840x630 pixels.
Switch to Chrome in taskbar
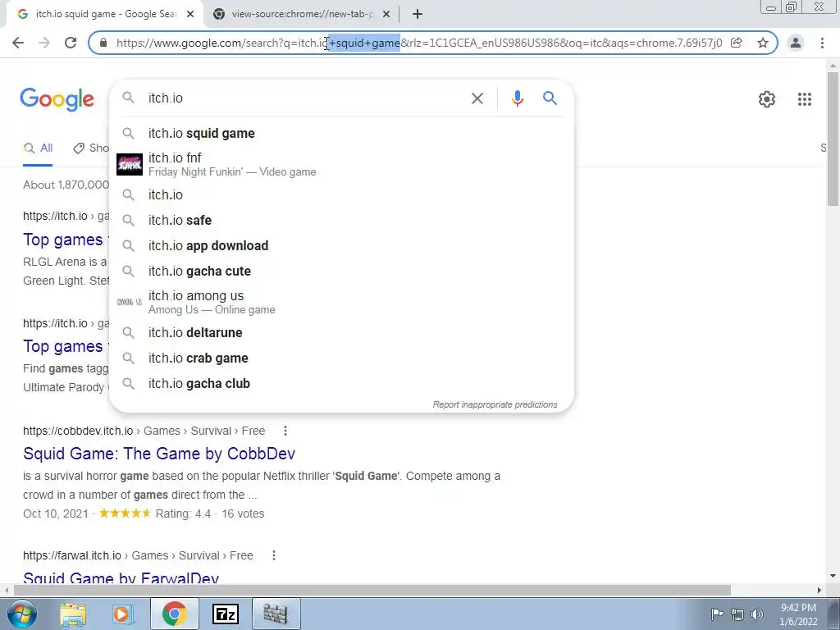pos(174,614)
